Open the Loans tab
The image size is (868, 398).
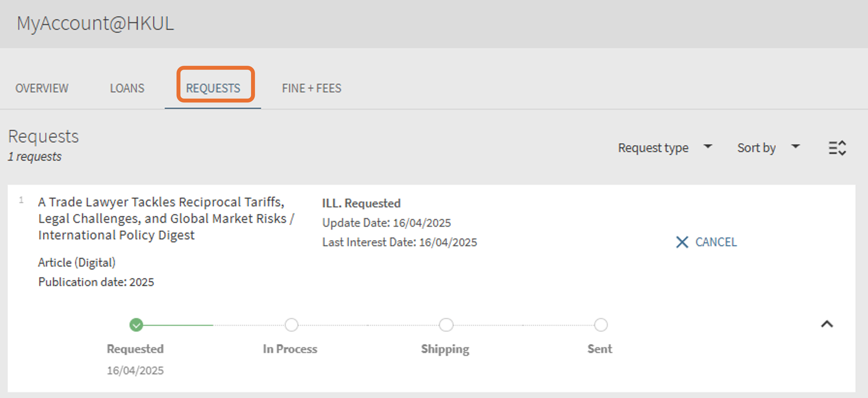tap(127, 88)
